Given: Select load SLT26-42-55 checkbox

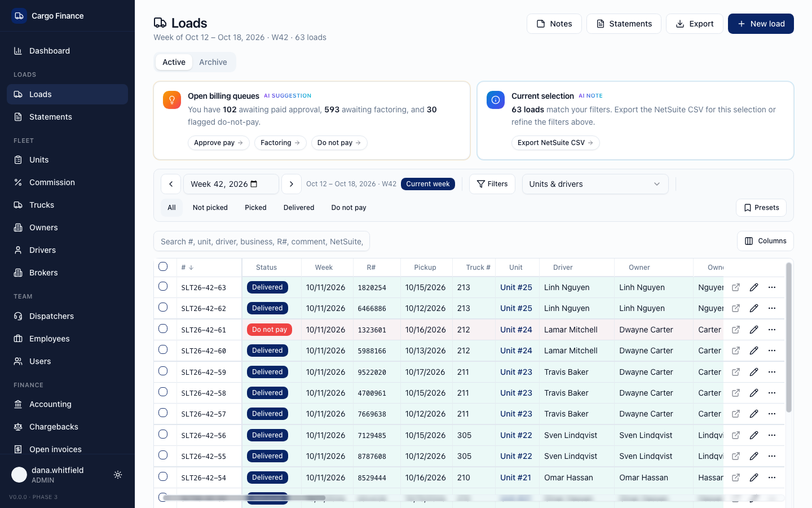Looking at the screenshot, I should click(163, 455).
